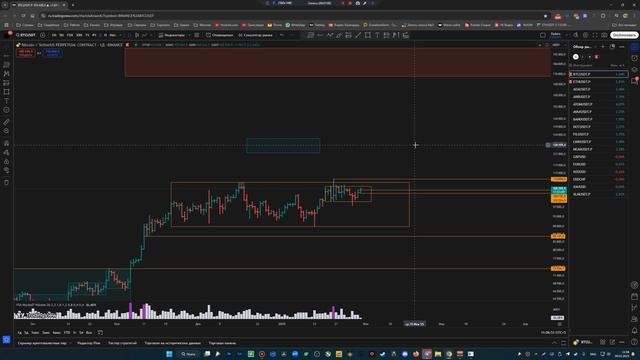
Task: Open indicator templates grid icon
Action: click(x=197, y=35)
